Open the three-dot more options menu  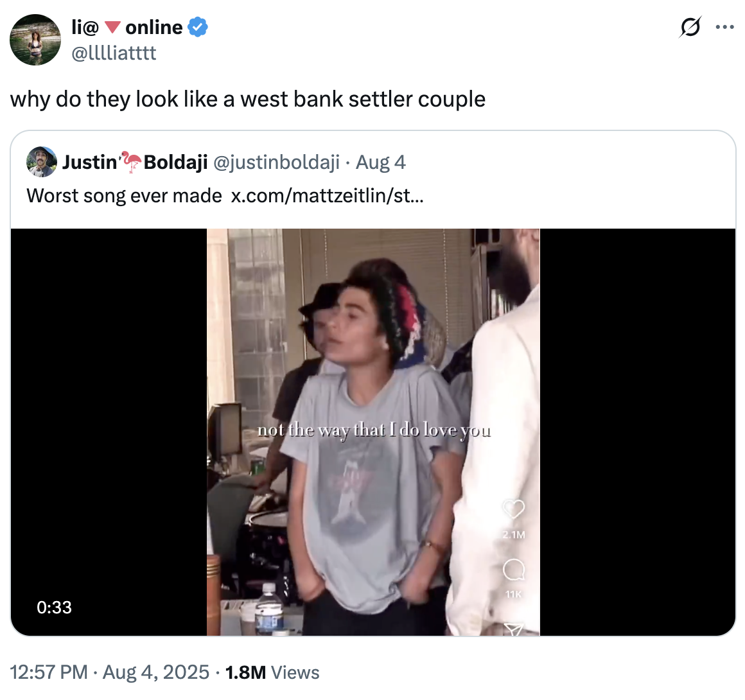click(x=724, y=28)
